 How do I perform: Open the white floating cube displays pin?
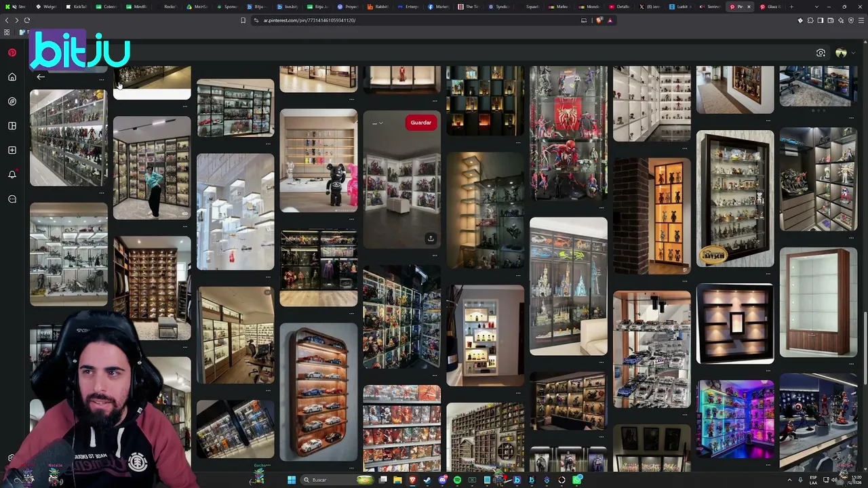click(235, 211)
